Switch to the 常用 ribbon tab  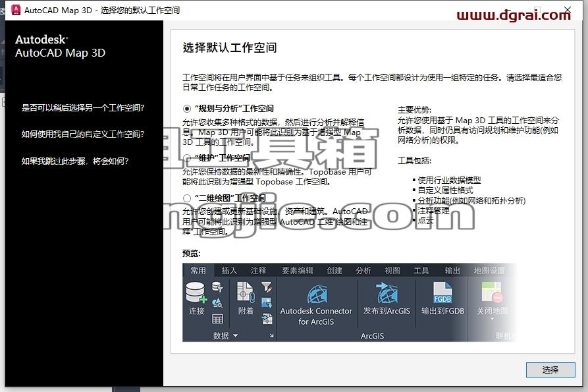198,271
